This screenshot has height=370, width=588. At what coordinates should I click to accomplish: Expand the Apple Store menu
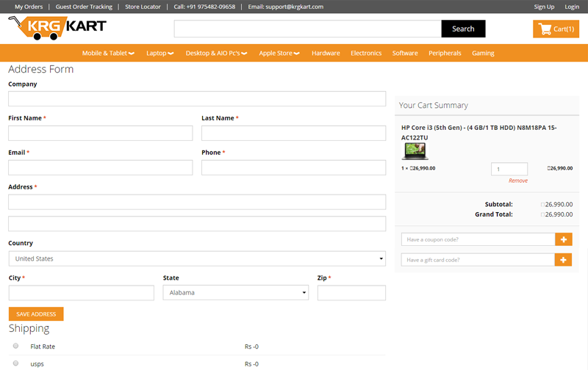[279, 53]
